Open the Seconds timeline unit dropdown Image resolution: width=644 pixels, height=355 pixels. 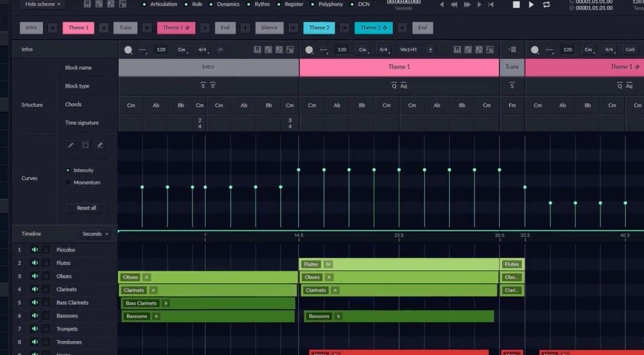(95, 234)
